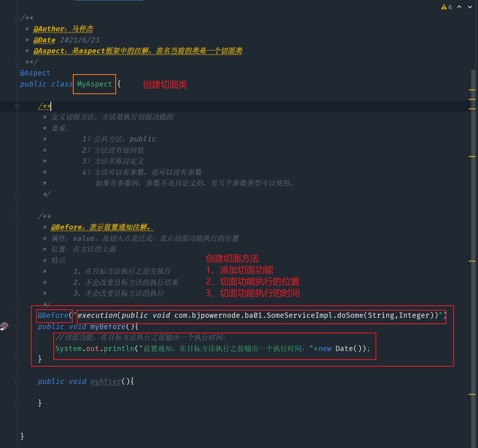Place cursor on @Aspect annotation
This screenshot has width=478, height=448.
pyautogui.click(x=35, y=73)
